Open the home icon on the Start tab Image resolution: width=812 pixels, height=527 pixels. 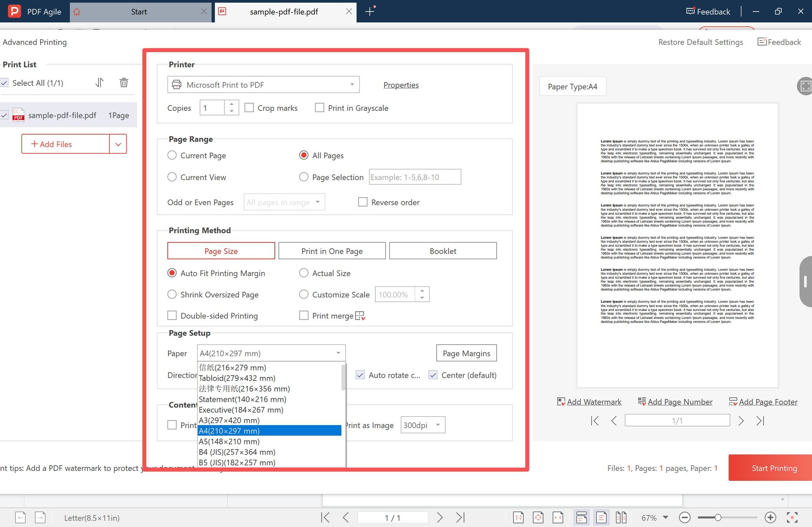(77, 11)
